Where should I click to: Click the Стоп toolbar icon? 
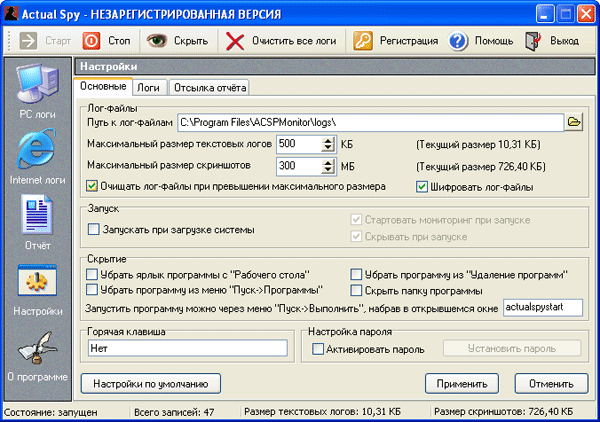92,41
